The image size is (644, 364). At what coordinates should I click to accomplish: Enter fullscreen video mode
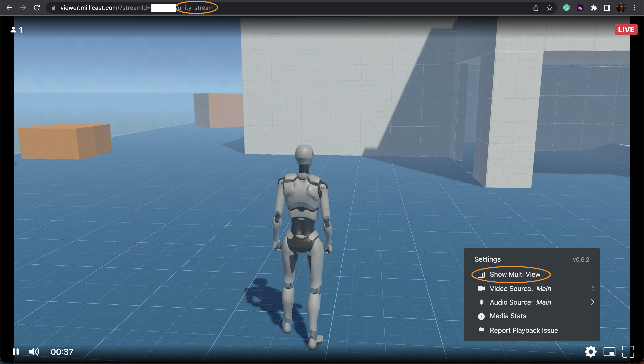pyautogui.click(x=628, y=352)
